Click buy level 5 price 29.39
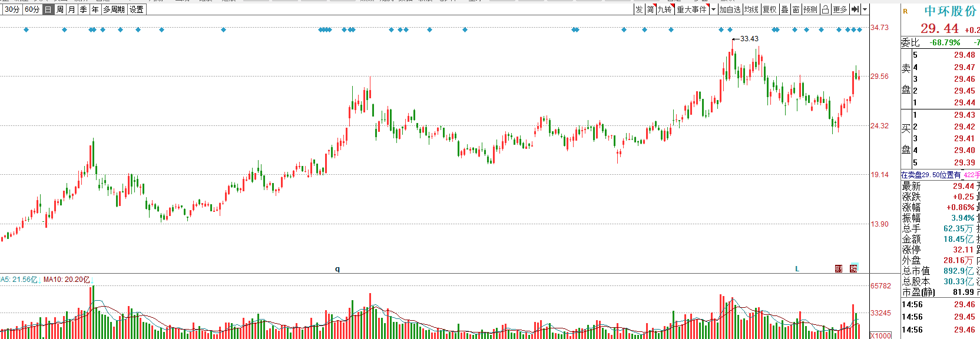 965,162
